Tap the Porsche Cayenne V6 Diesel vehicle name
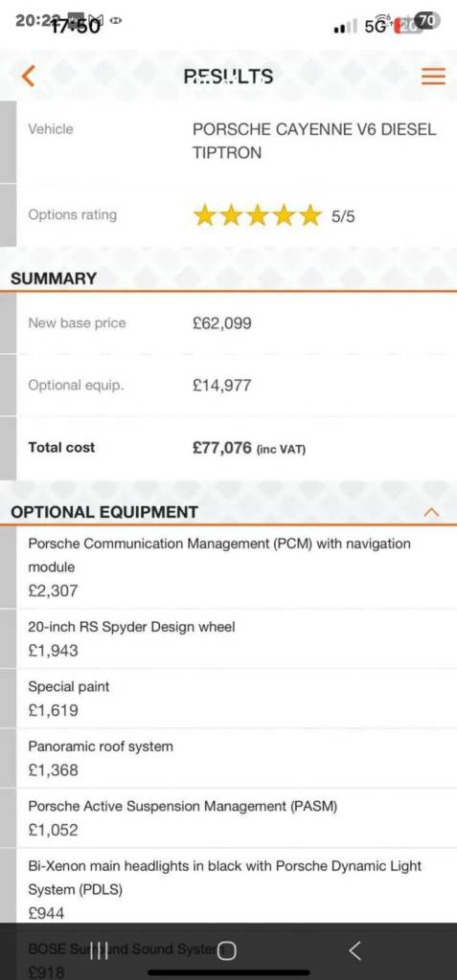Image resolution: width=457 pixels, height=980 pixels. pos(314,141)
